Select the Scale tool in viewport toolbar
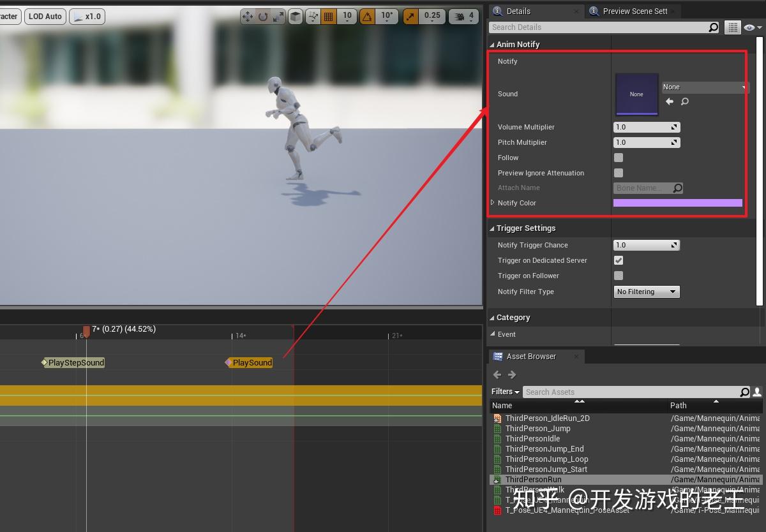This screenshot has height=532, width=766. tap(277, 16)
